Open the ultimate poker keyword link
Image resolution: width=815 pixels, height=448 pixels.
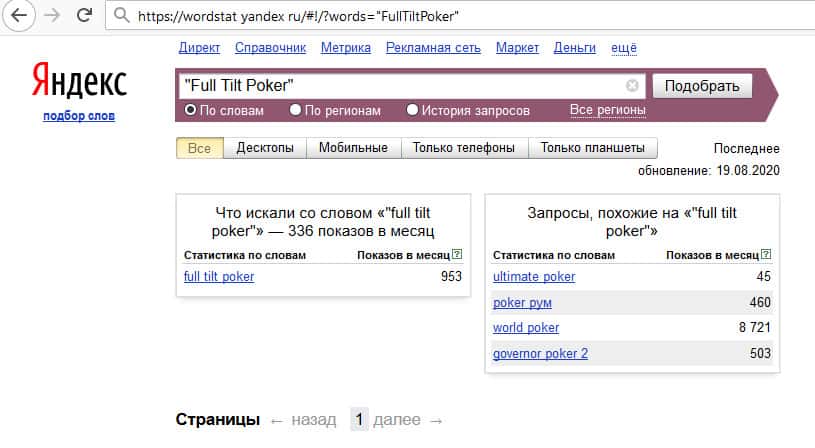pyautogui.click(x=534, y=276)
